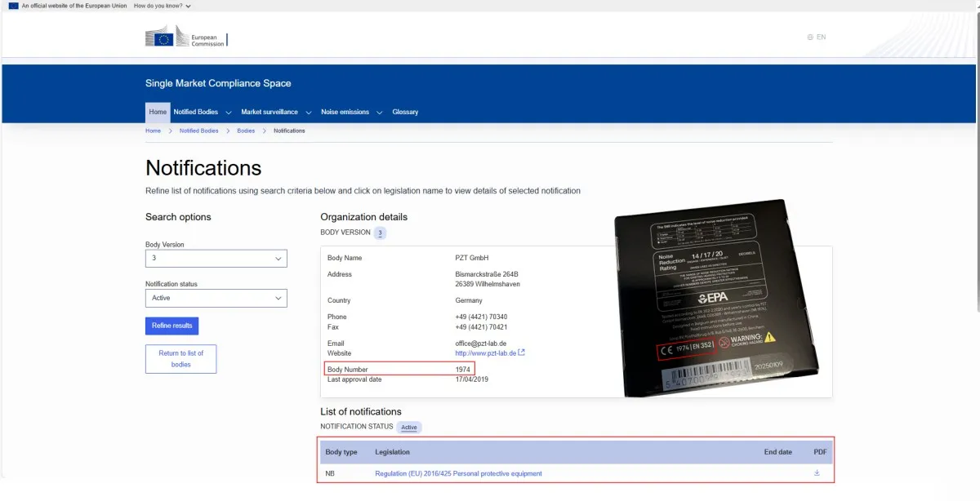Viewport: 980px width, 501px height.
Task: Download the PDF for Regulation 2016/425
Action: pos(817,473)
